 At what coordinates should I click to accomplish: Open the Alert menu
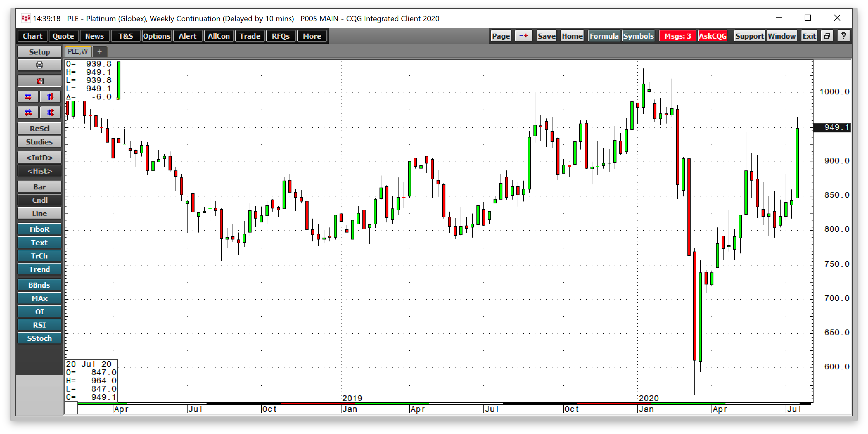click(187, 36)
